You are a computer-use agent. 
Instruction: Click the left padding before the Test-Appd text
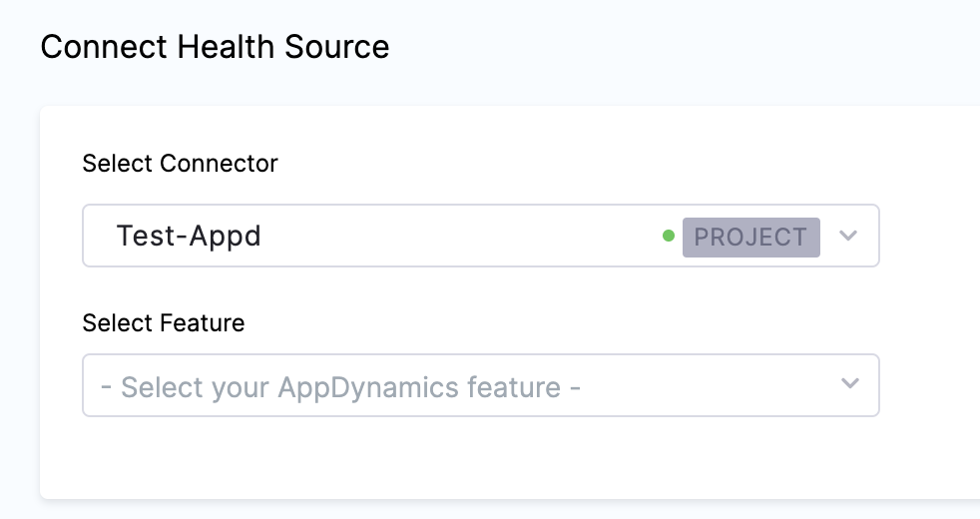99,237
